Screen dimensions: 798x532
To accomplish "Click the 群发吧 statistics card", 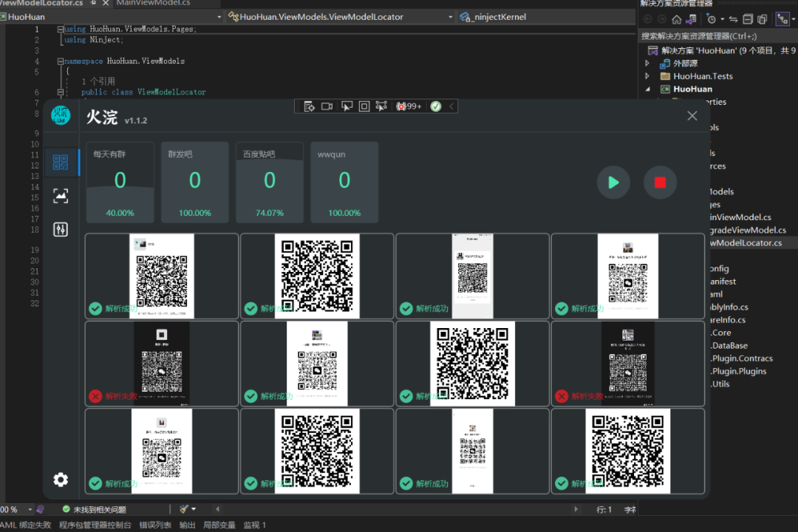I will pyautogui.click(x=195, y=183).
